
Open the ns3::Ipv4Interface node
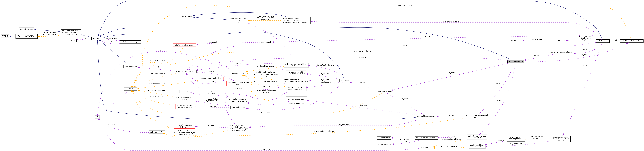pyautogui.click(x=516, y=62)
